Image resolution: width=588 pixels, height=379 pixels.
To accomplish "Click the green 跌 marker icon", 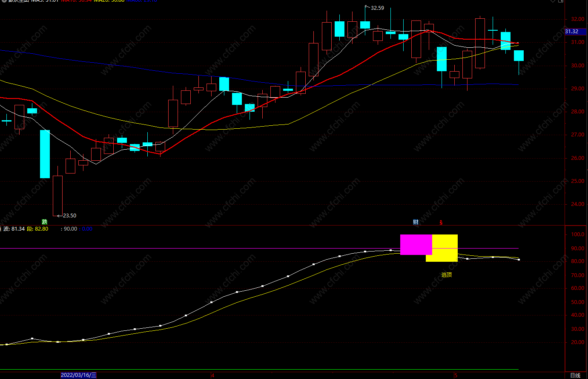I will pyautogui.click(x=45, y=222).
